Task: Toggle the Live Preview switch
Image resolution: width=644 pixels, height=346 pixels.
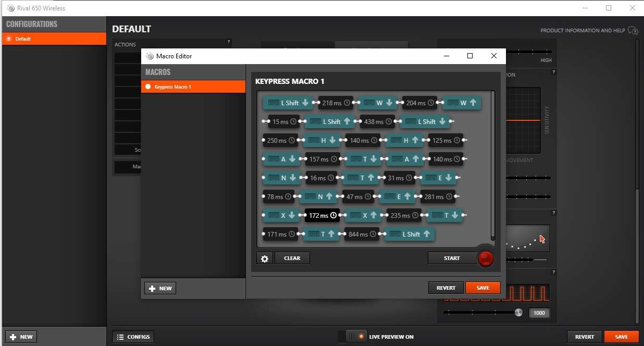Action: pos(352,337)
